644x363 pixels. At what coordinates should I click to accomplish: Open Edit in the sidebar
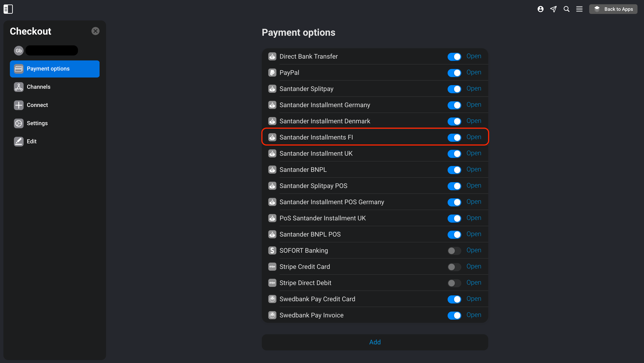(x=55, y=142)
